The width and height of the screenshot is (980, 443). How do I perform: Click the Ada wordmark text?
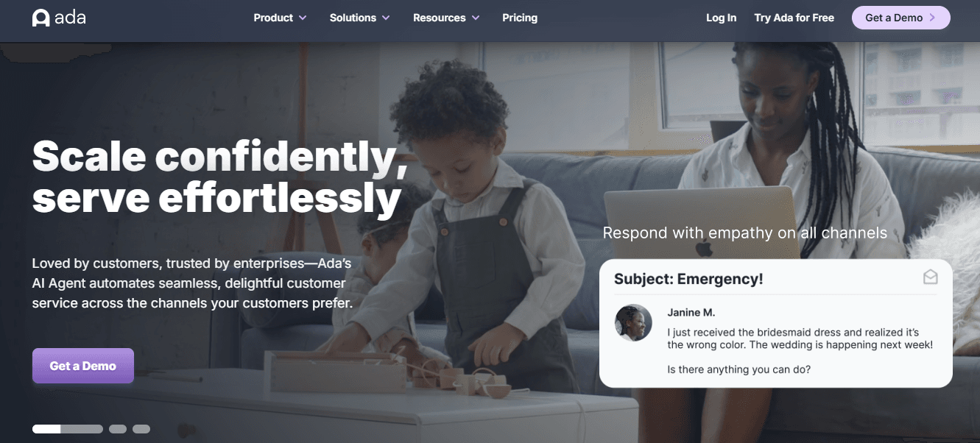(70, 18)
